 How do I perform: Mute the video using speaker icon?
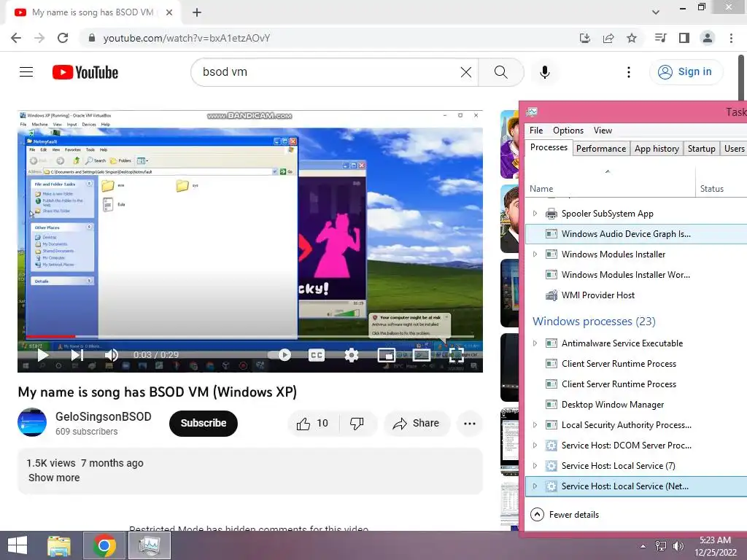pyautogui.click(x=111, y=355)
